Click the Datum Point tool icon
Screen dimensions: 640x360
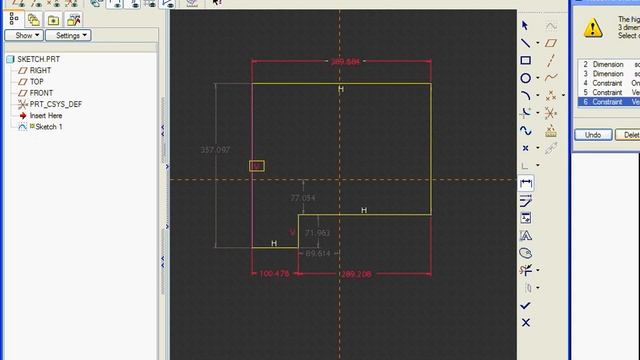click(551, 96)
